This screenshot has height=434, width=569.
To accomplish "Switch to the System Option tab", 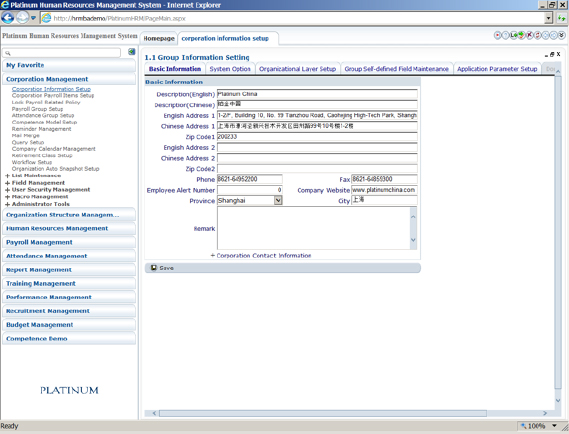I will pyautogui.click(x=230, y=69).
